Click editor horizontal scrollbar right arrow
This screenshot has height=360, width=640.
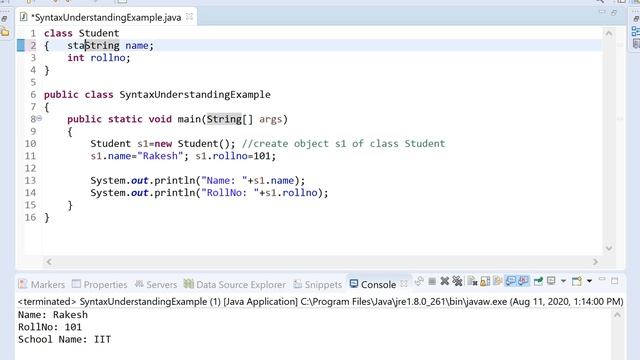click(595, 262)
